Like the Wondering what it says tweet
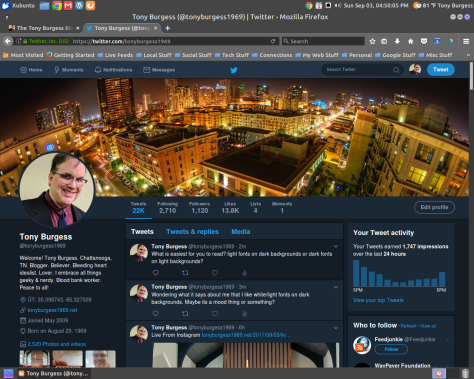Image resolution: width=474 pixels, height=379 pixels. click(215, 313)
